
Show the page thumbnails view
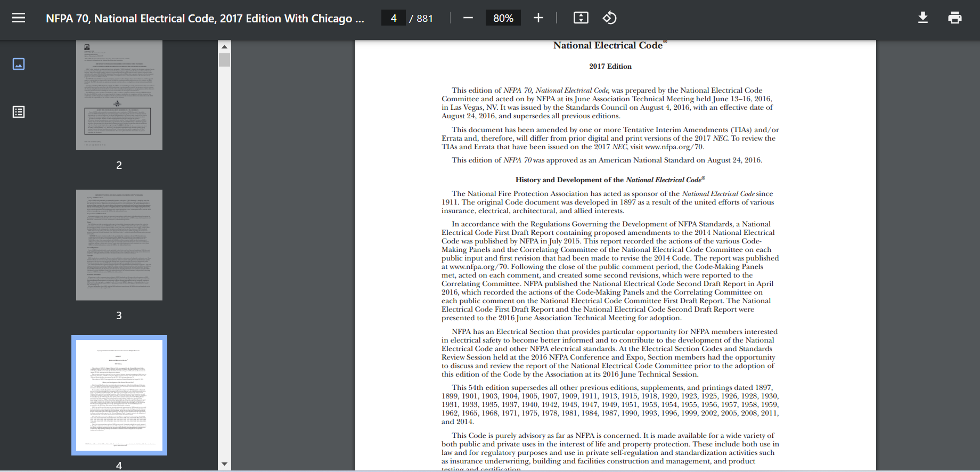coord(19,64)
